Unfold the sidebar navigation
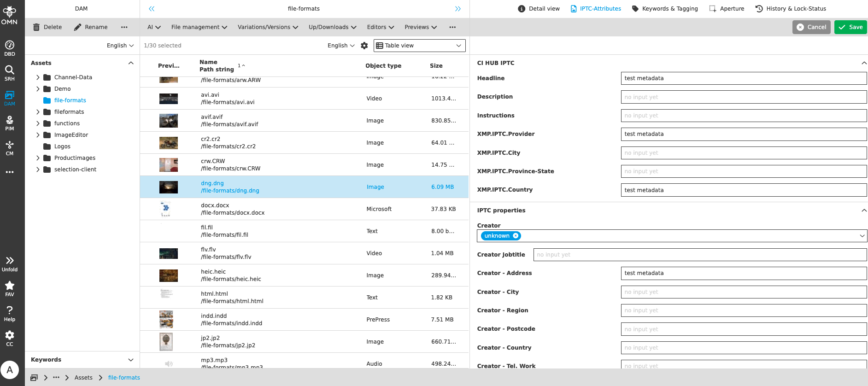This screenshot has width=868, height=386. click(10, 263)
